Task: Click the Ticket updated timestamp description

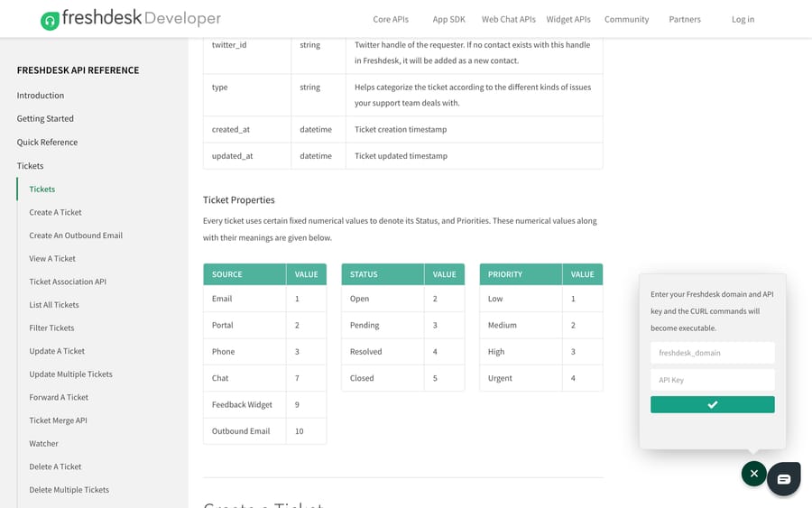Action: (401, 156)
